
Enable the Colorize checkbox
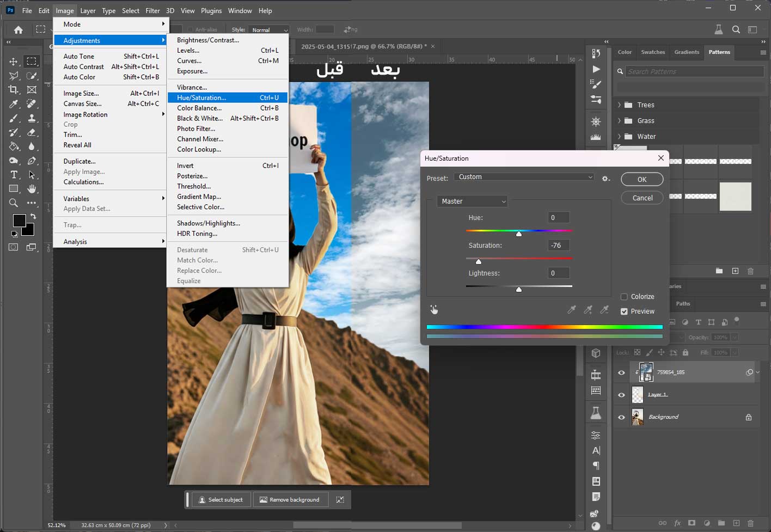624,297
